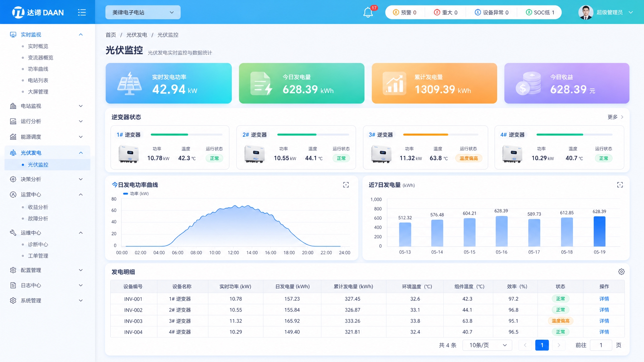Go to 首页 breadcrumb link
This screenshot has width=644, height=362.
tap(111, 35)
